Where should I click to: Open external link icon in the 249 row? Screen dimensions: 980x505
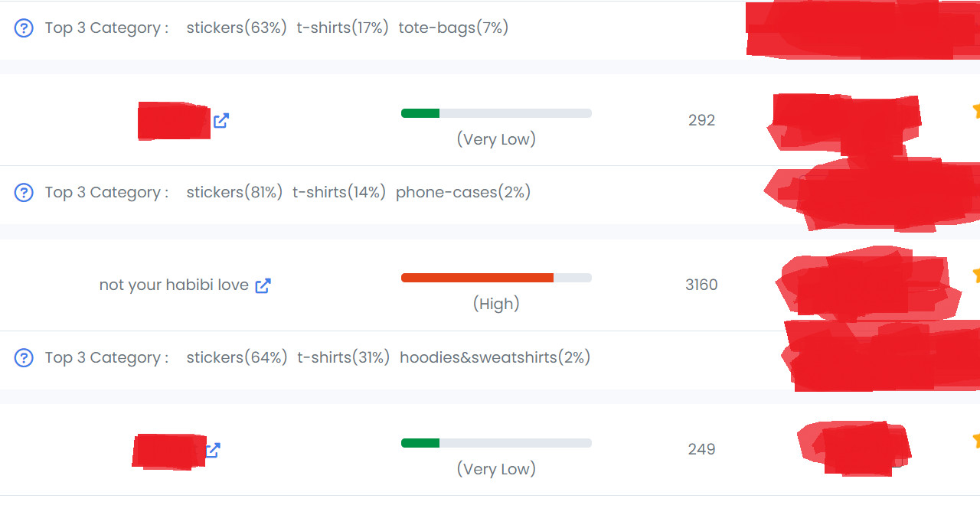(x=214, y=450)
